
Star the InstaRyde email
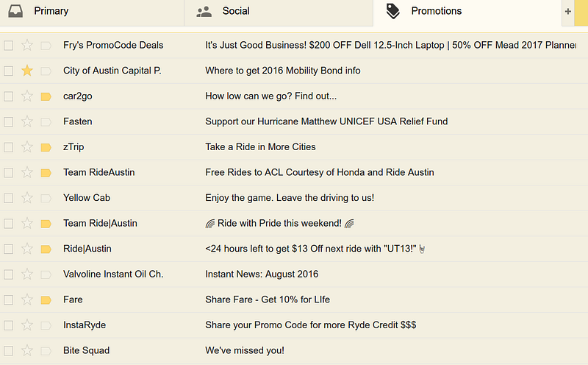pyautogui.click(x=27, y=325)
